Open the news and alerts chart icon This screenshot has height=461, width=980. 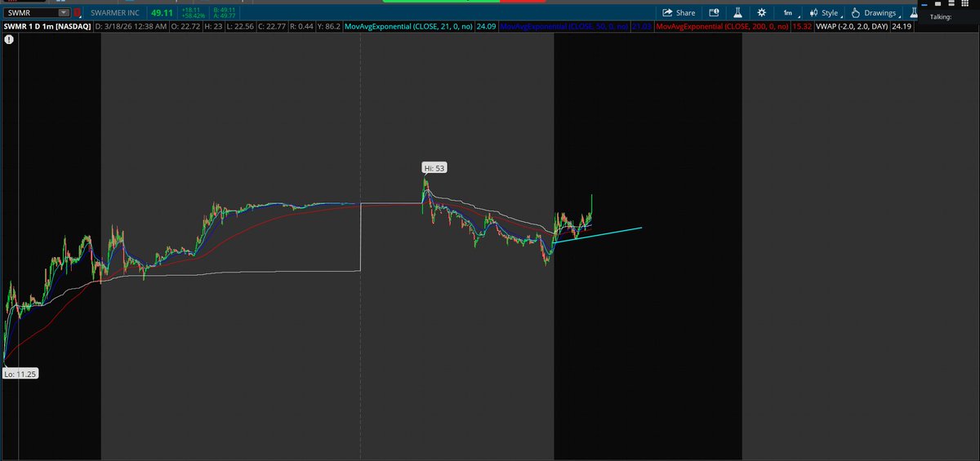tap(714, 13)
